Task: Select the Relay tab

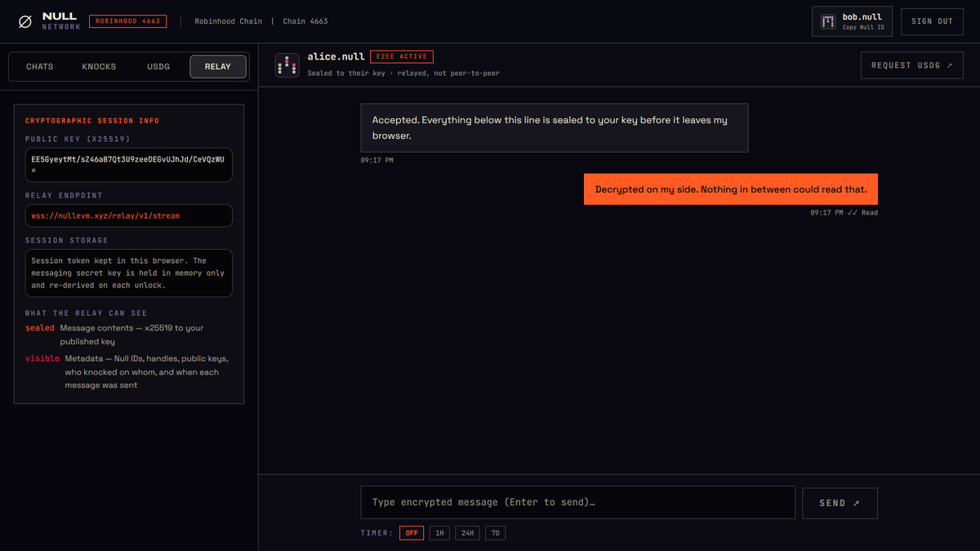Action: tap(218, 66)
